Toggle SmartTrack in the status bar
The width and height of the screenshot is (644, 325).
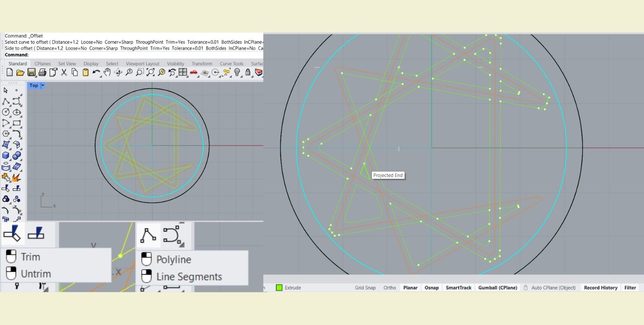coord(458,288)
